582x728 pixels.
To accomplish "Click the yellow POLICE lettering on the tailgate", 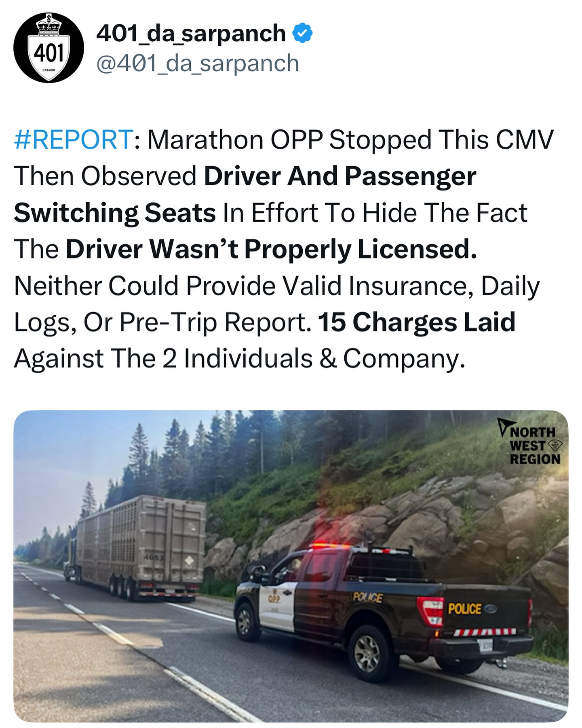I will coord(465,609).
